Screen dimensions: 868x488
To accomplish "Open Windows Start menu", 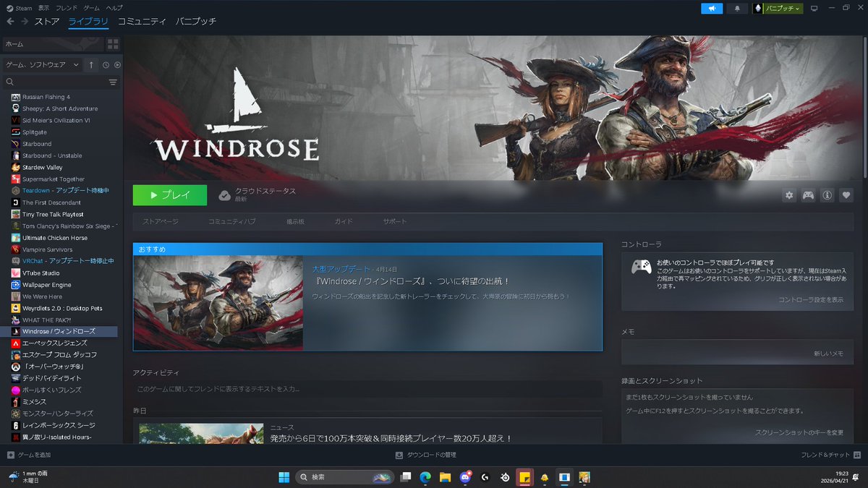I will 284,477.
